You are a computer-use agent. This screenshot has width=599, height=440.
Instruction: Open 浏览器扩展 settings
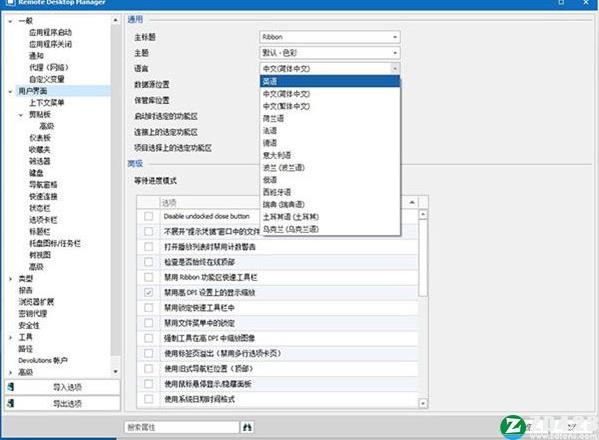36,302
